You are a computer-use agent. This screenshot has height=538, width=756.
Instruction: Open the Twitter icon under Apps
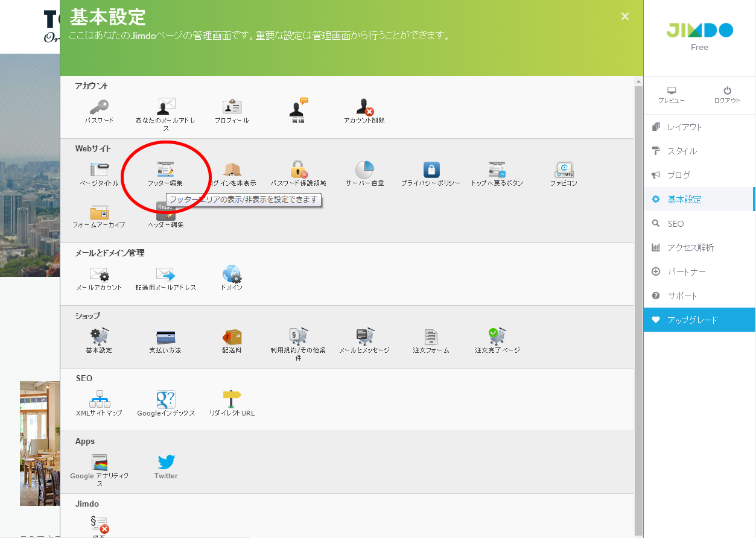166,462
